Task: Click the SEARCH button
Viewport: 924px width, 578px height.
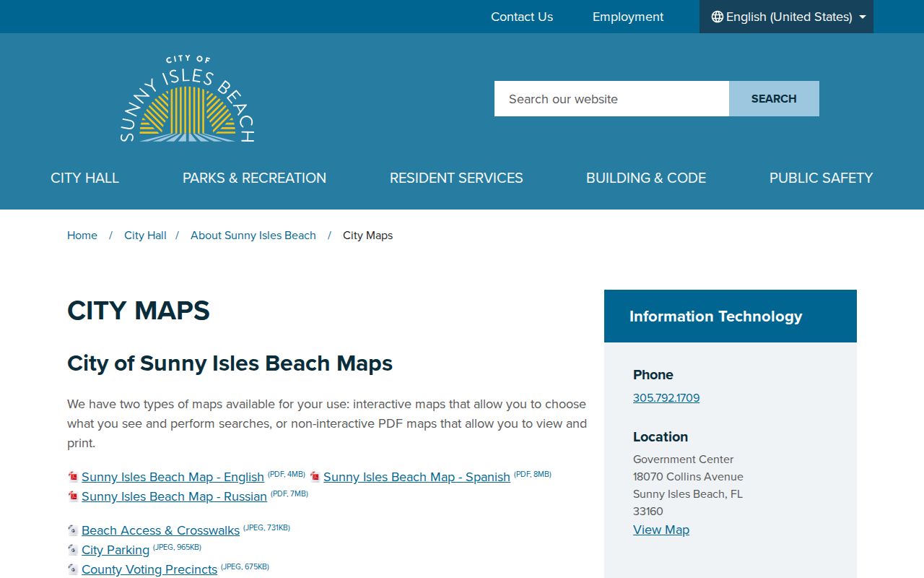Action: click(x=774, y=99)
